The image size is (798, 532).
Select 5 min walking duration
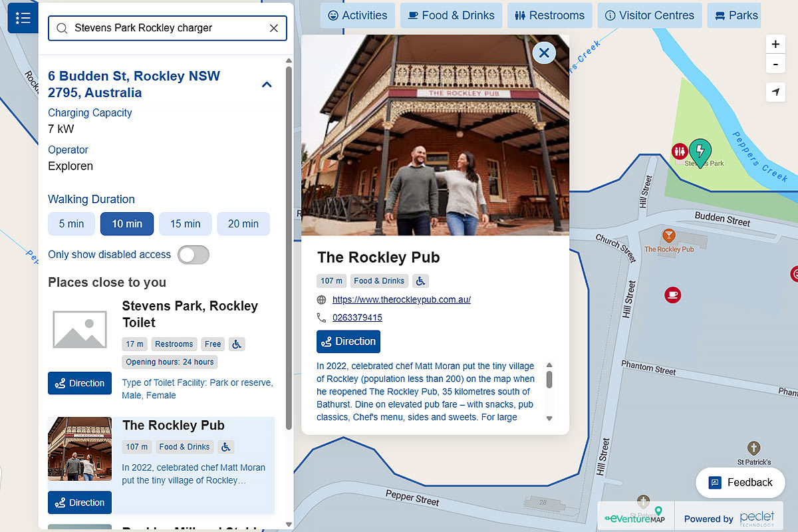71,224
